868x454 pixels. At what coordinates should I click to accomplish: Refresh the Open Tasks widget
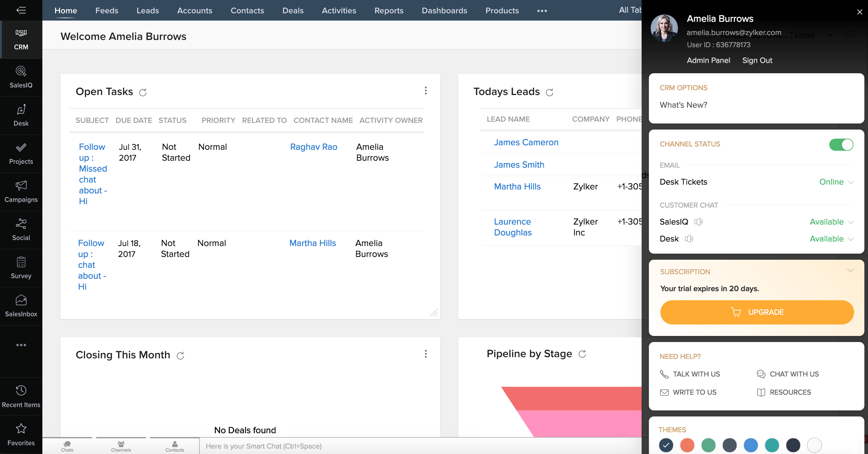(143, 92)
